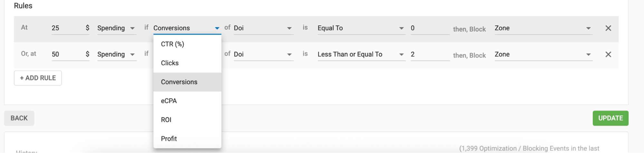Click the + ADD RULE button

pyautogui.click(x=38, y=78)
